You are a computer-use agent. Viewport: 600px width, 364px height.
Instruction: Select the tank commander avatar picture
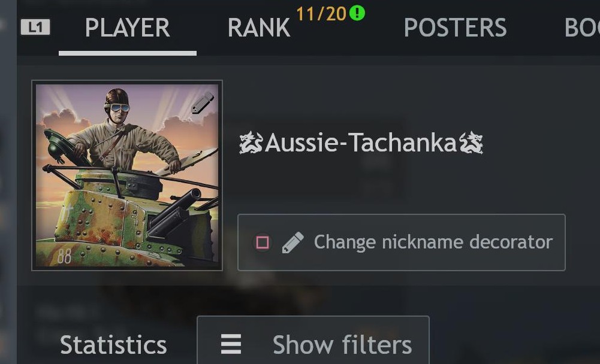[127, 175]
